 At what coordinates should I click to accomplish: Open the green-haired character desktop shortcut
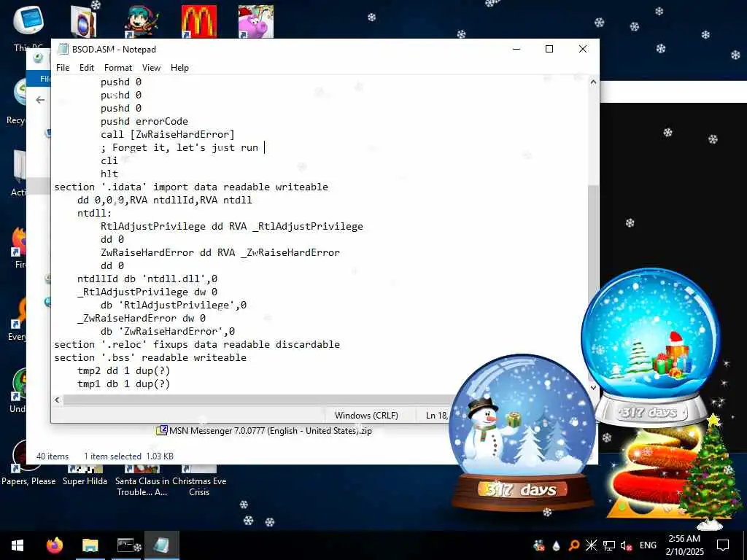click(142, 21)
